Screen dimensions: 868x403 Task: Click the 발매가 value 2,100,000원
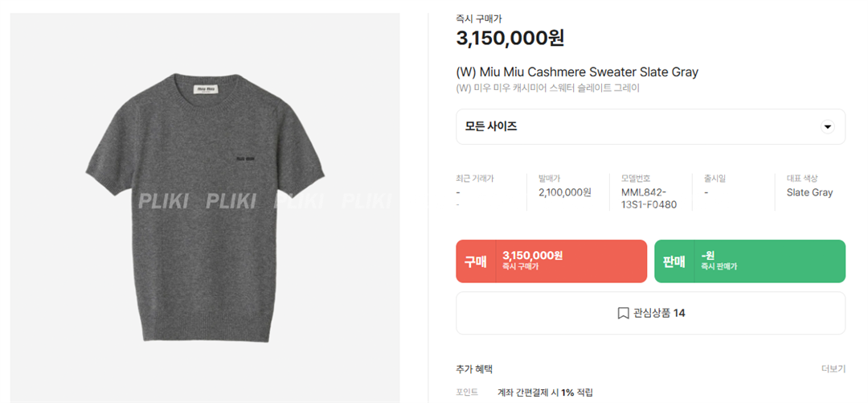[x=564, y=192]
